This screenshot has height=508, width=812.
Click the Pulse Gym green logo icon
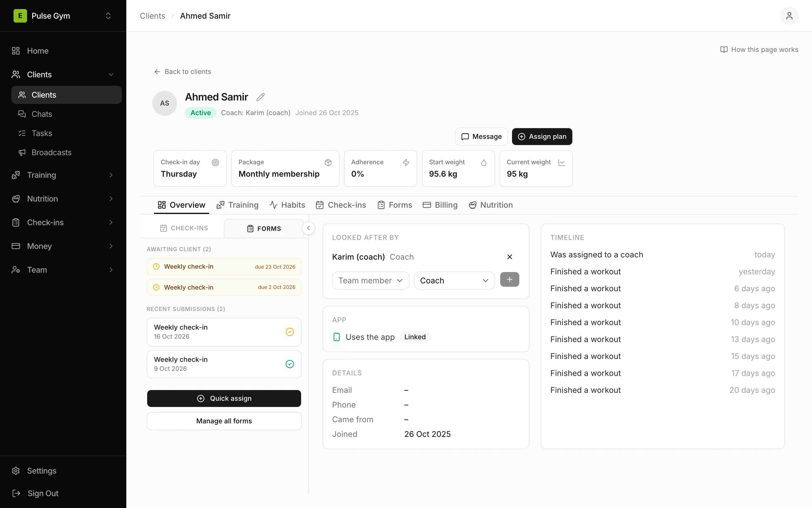coord(20,16)
